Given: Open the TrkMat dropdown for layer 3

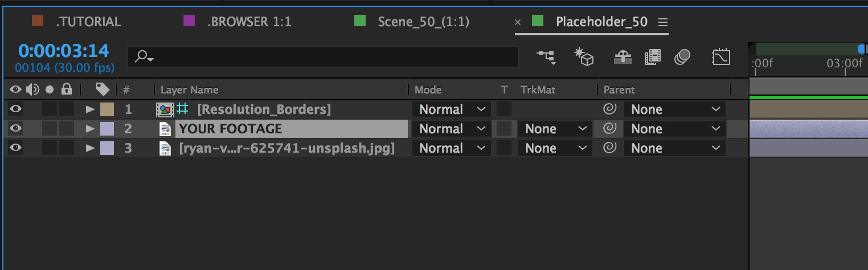Looking at the screenshot, I should (x=555, y=148).
